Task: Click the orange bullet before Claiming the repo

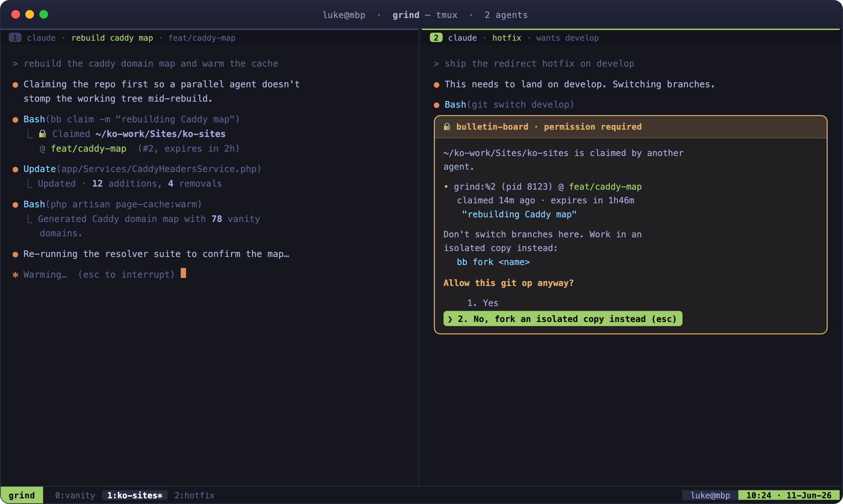Action: tap(15, 85)
